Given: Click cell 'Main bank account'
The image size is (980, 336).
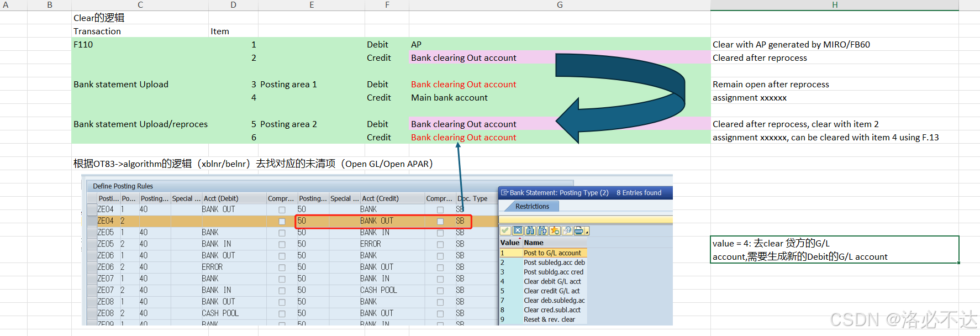Looking at the screenshot, I should pos(560,97).
